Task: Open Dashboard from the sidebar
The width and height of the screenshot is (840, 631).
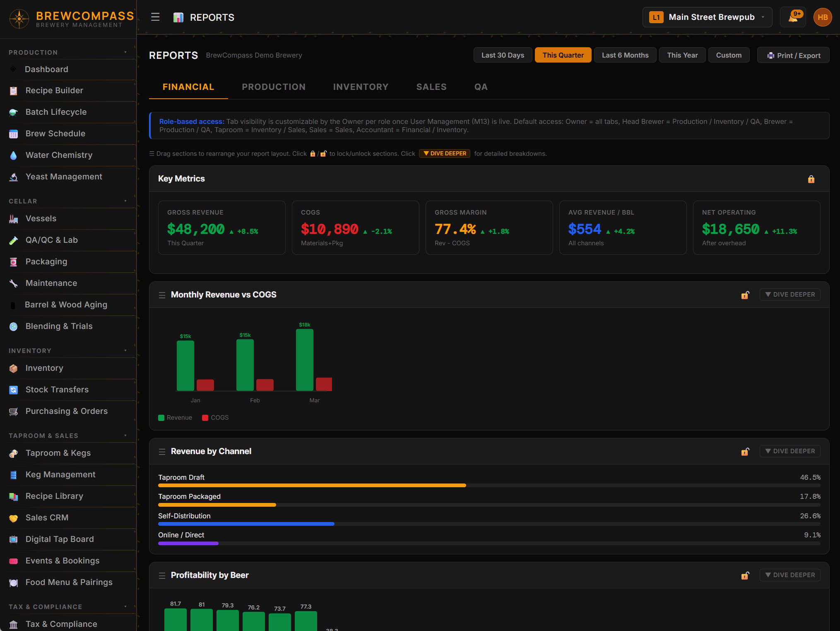Action: [x=68, y=69]
